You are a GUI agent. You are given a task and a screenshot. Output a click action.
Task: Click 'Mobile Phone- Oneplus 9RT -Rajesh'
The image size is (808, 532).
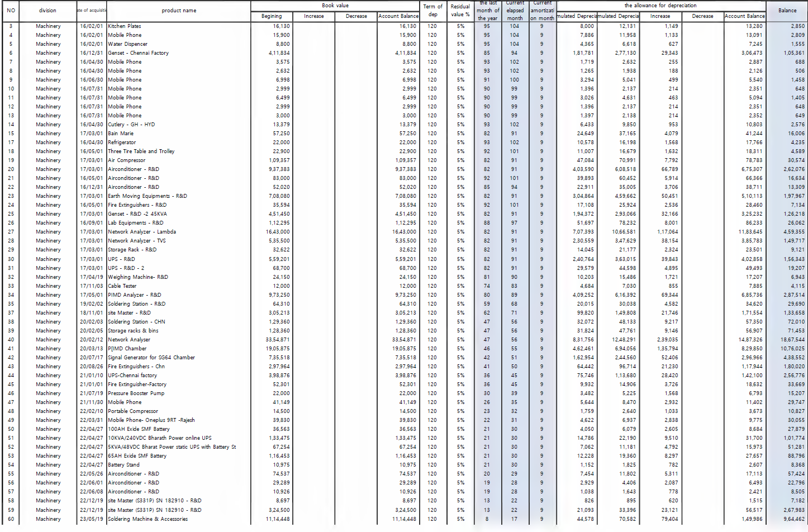(x=151, y=420)
